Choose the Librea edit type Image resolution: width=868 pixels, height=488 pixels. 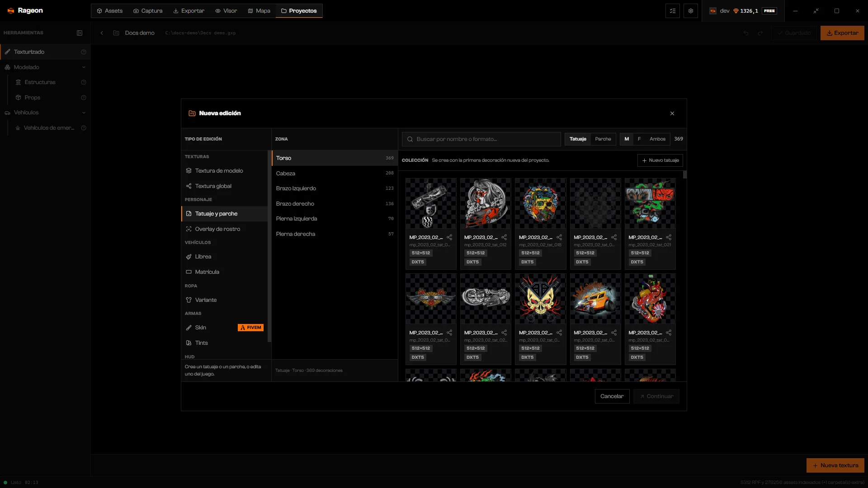tap(224, 257)
